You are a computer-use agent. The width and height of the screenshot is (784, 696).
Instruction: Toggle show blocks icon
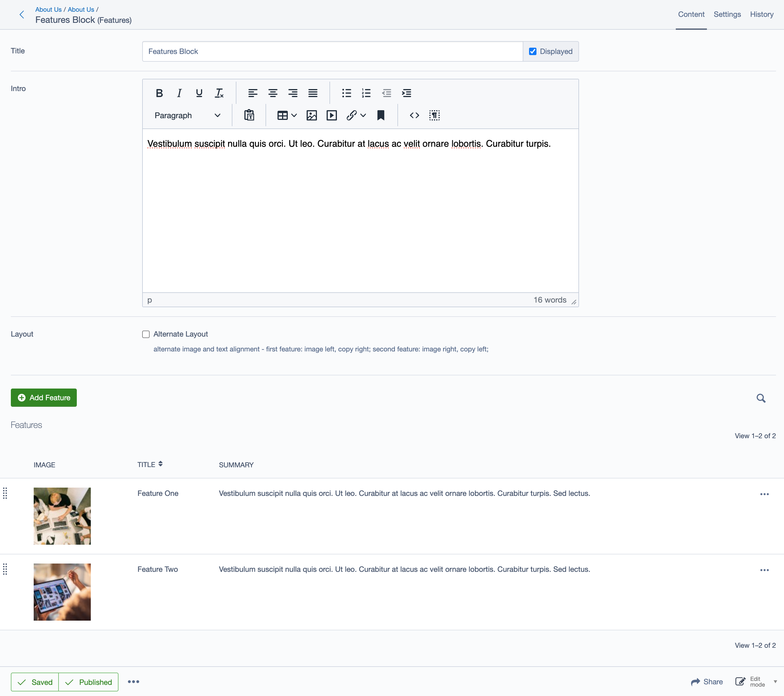tap(434, 115)
